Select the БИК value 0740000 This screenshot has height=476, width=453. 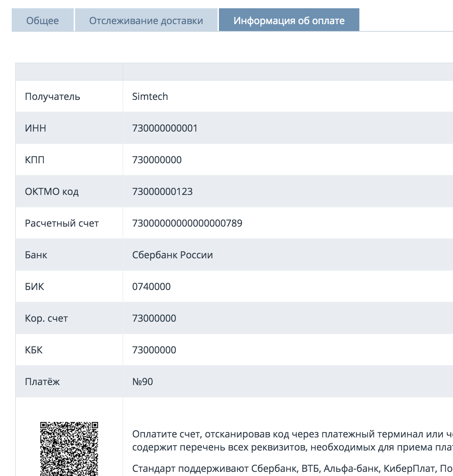pyautogui.click(x=151, y=287)
